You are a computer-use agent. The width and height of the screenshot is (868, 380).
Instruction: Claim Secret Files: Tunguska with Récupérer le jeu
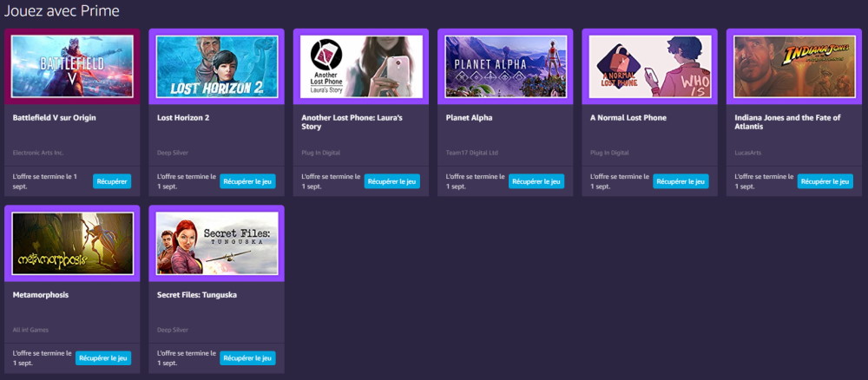(x=247, y=357)
